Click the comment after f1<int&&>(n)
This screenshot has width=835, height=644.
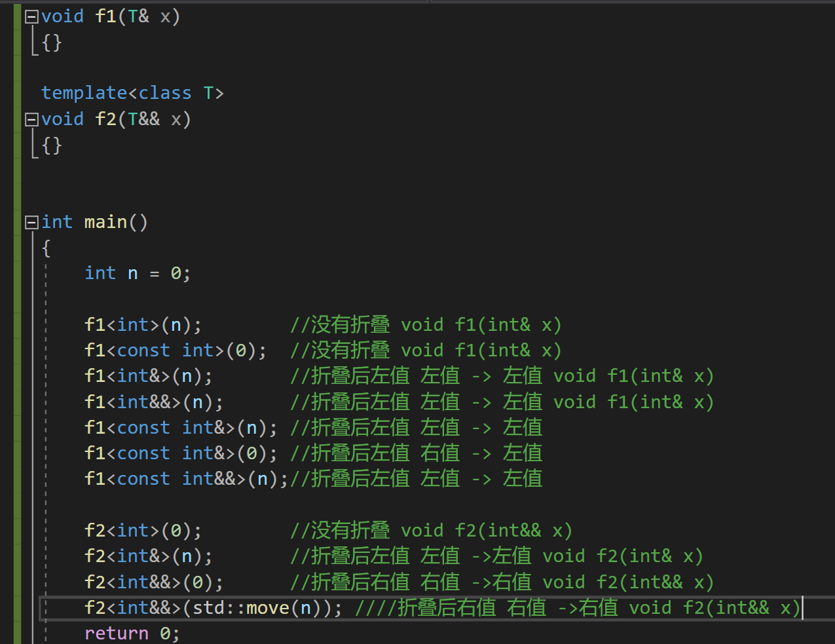(x=502, y=402)
